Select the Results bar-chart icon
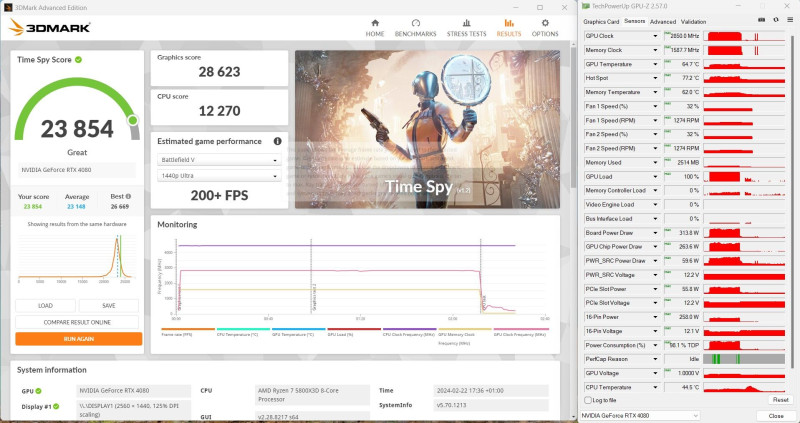This screenshot has width=800, height=423. 509,23
